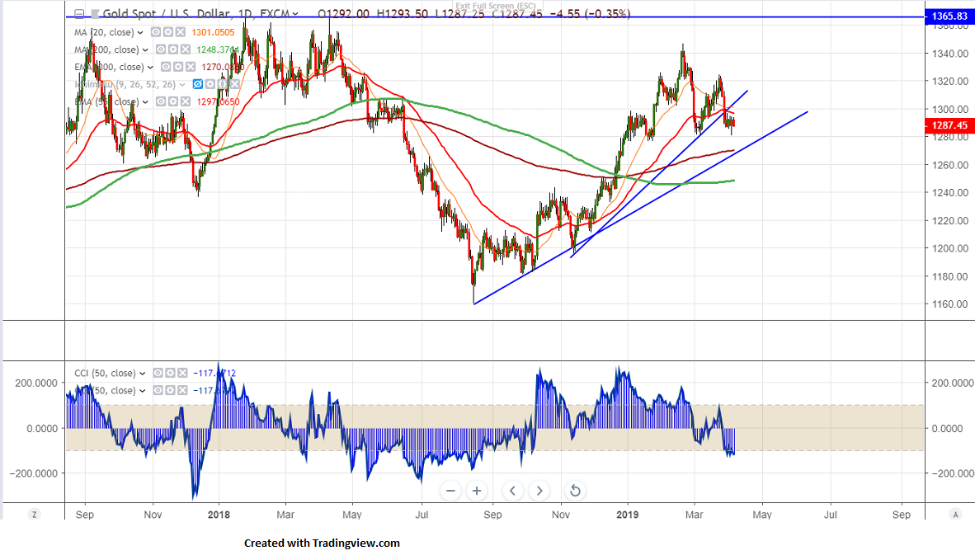The height and width of the screenshot is (560, 975).
Task: Remove the MA (20, close) indicator
Action: (181, 32)
